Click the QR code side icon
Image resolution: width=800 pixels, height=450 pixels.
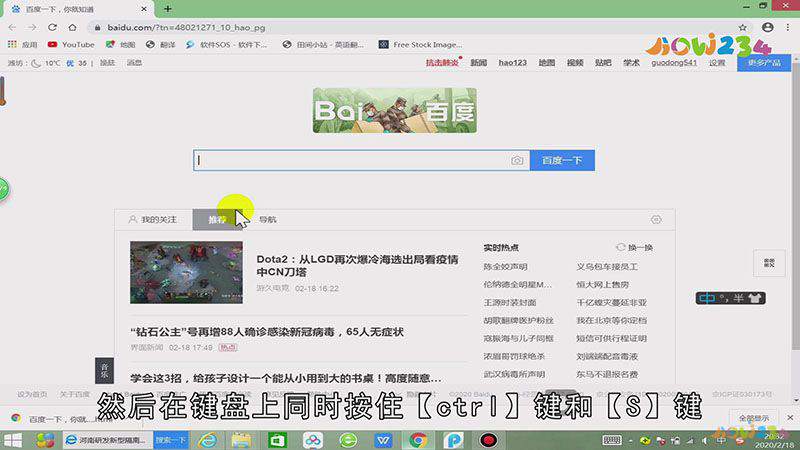pos(769,263)
